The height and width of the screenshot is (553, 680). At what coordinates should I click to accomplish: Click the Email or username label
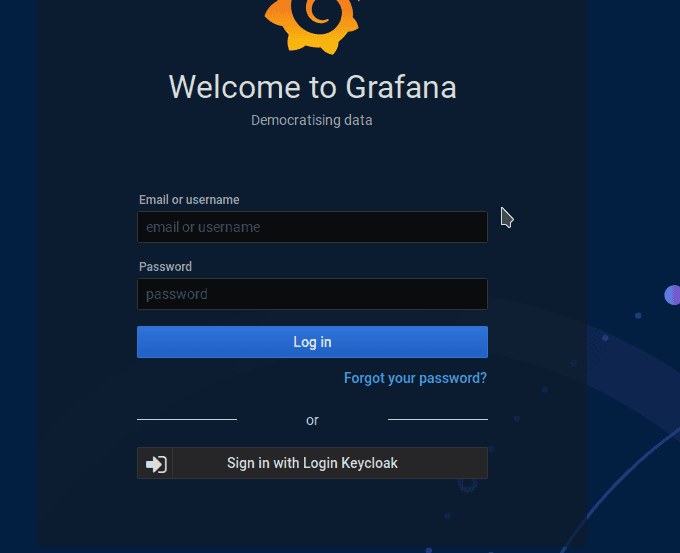point(189,200)
